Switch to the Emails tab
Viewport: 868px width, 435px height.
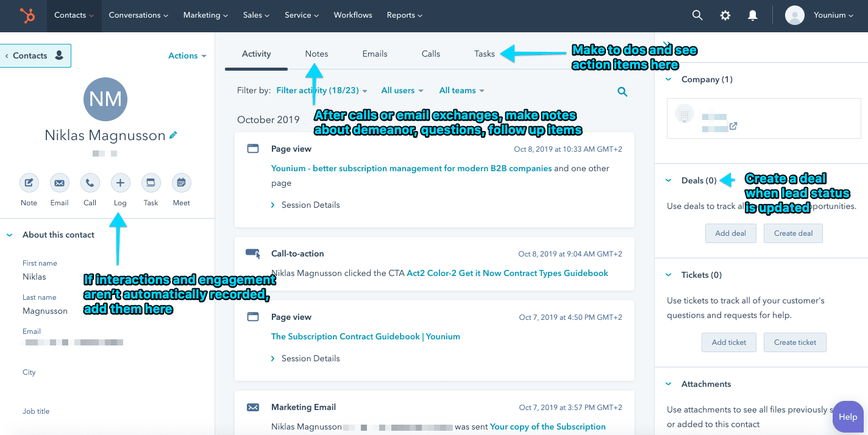(x=375, y=54)
